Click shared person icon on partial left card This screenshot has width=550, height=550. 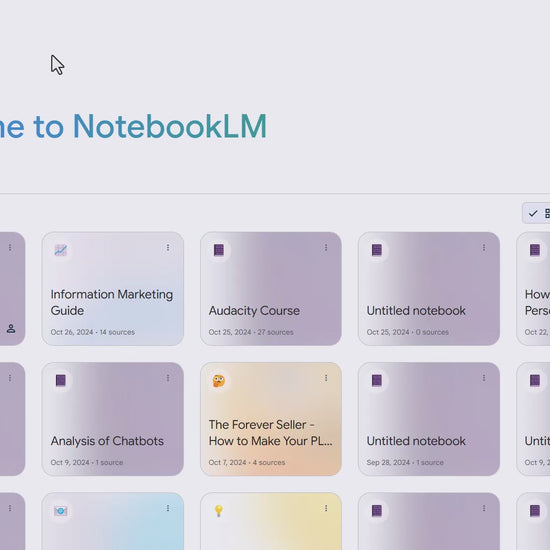tap(11, 329)
